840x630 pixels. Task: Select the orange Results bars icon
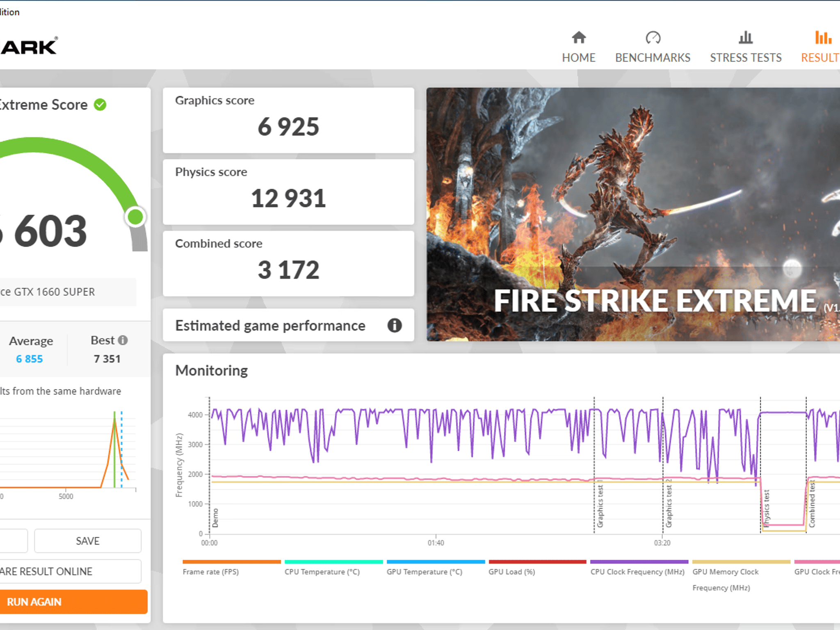[x=823, y=38]
